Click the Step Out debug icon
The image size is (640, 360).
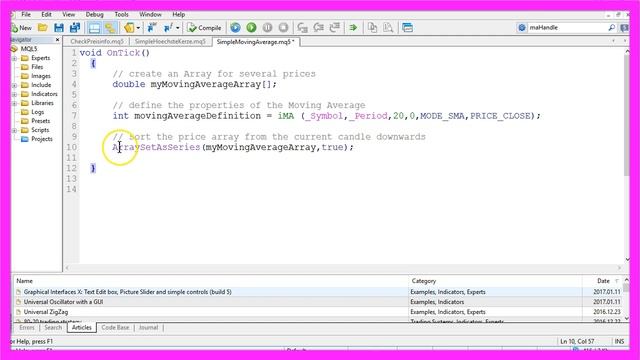click(x=335, y=28)
